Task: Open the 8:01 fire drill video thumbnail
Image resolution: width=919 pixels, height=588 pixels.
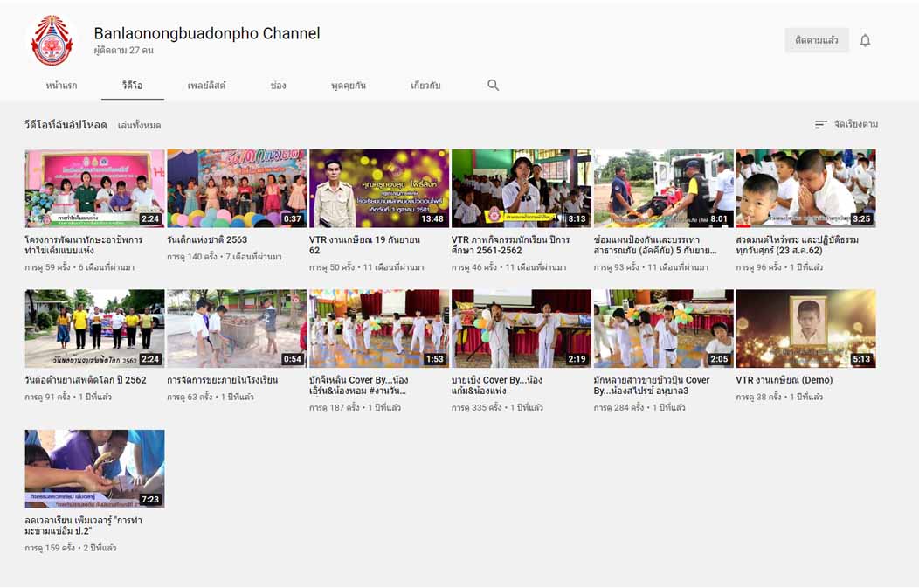Action: (663, 188)
